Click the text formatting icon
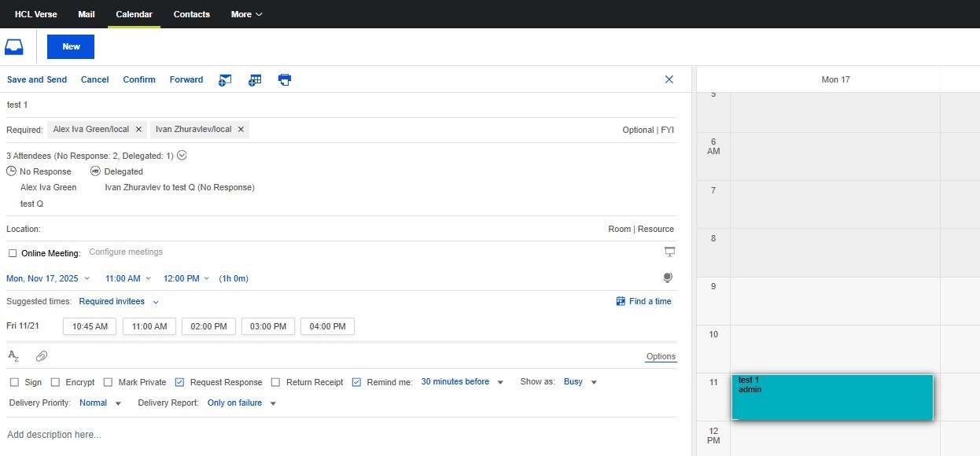This screenshot has width=980, height=456. [13, 356]
